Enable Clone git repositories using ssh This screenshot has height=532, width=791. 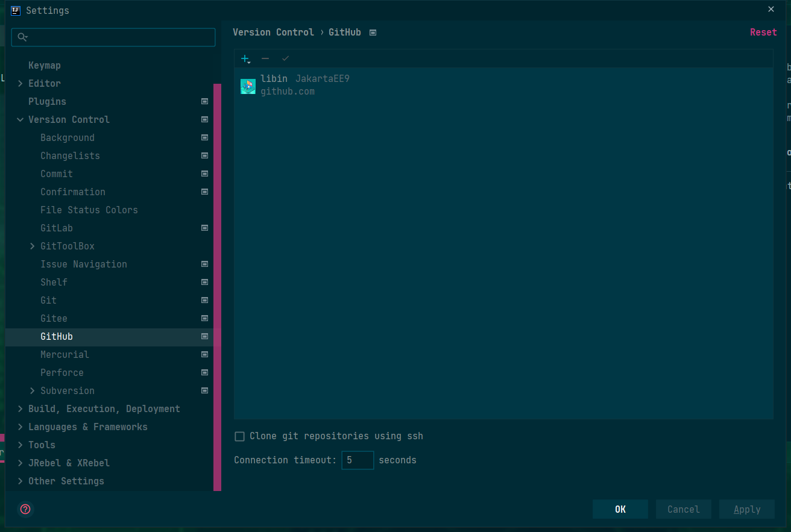[x=239, y=436]
